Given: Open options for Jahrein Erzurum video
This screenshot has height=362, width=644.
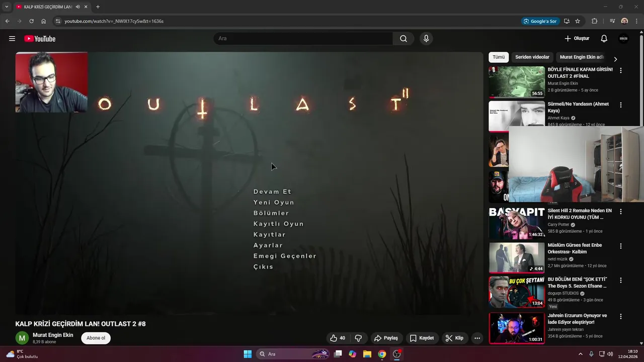Looking at the screenshot, I should (620, 316).
